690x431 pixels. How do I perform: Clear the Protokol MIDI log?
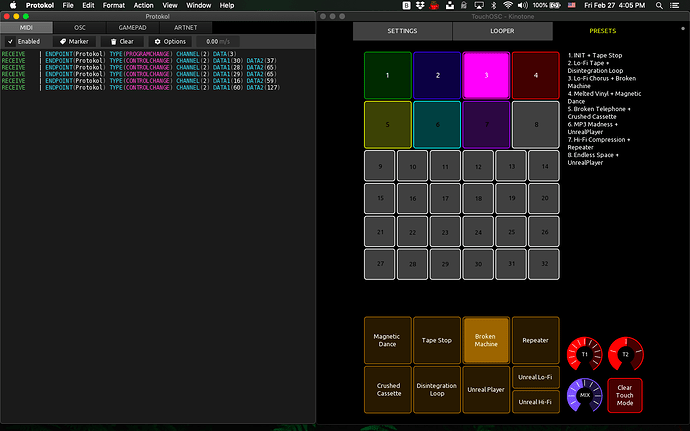point(122,41)
